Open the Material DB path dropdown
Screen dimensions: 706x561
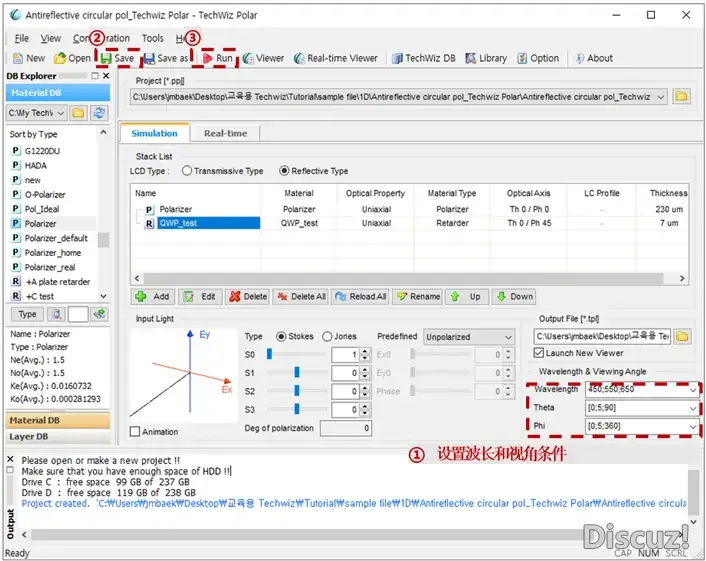pyautogui.click(x=61, y=113)
